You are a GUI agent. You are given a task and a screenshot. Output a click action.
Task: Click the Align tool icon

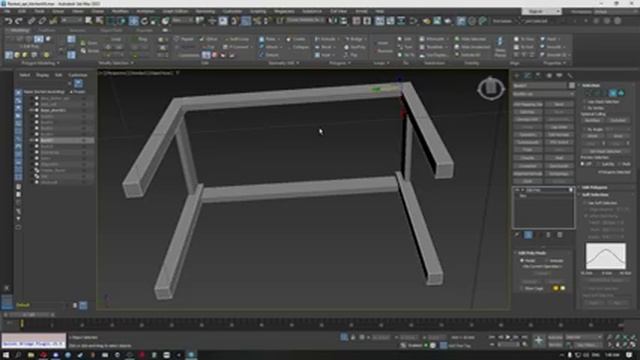(x=344, y=21)
